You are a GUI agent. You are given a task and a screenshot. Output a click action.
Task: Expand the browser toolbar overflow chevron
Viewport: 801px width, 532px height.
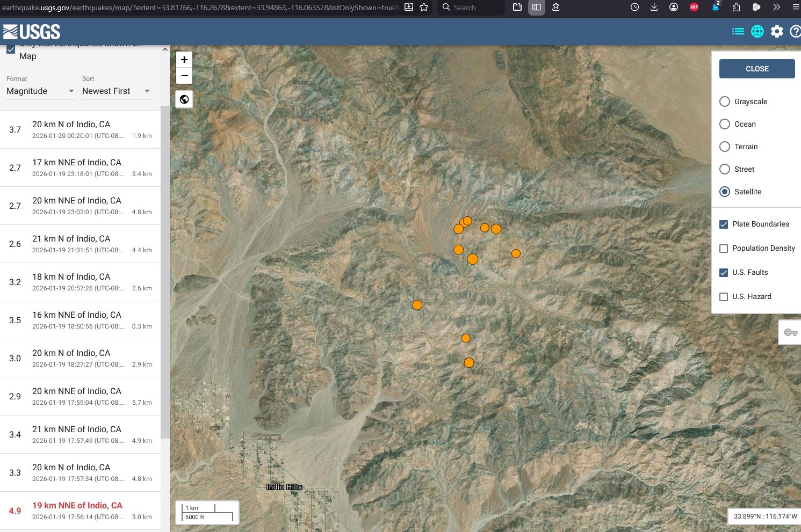pyautogui.click(x=776, y=8)
